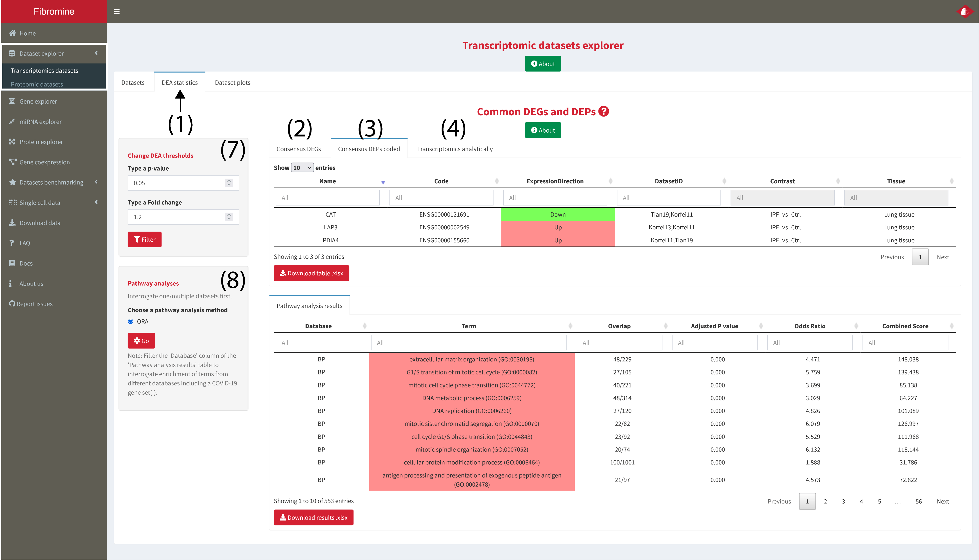Click the Filter button
This screenshot has width=979, height=560.
coord(144,240)
